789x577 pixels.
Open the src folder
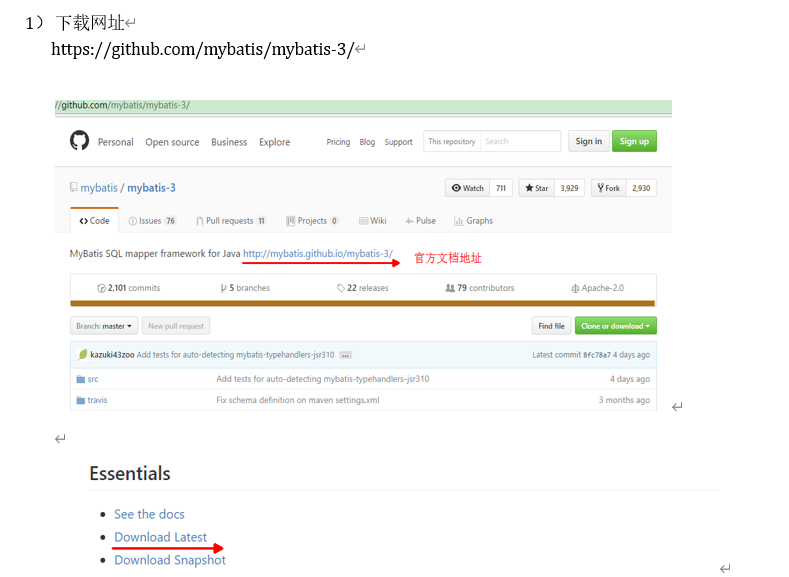point(93,379)
